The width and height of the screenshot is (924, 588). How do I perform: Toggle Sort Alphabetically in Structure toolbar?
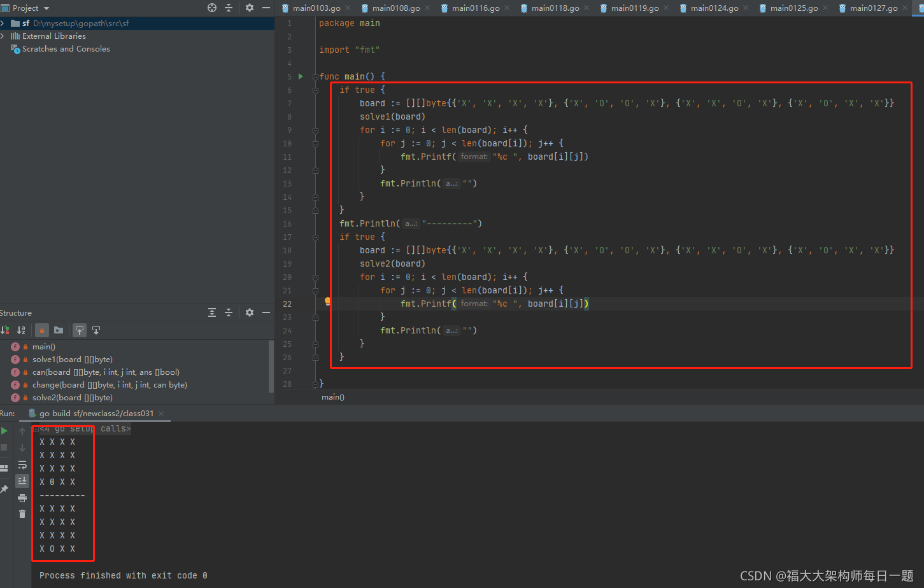(x=21, y=330)
